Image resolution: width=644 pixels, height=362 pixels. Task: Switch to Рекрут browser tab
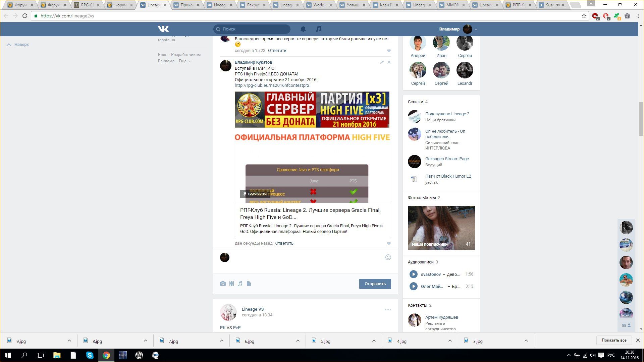pyautogui.click(x=253, y=5)
